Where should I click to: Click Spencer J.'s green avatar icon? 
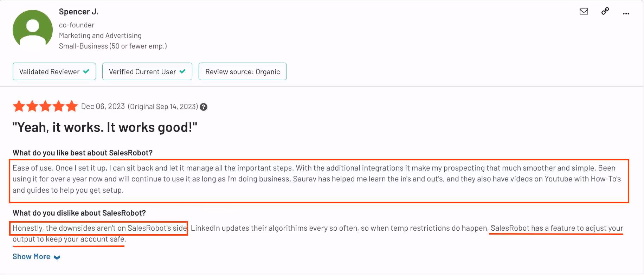(x=32, y=29)
